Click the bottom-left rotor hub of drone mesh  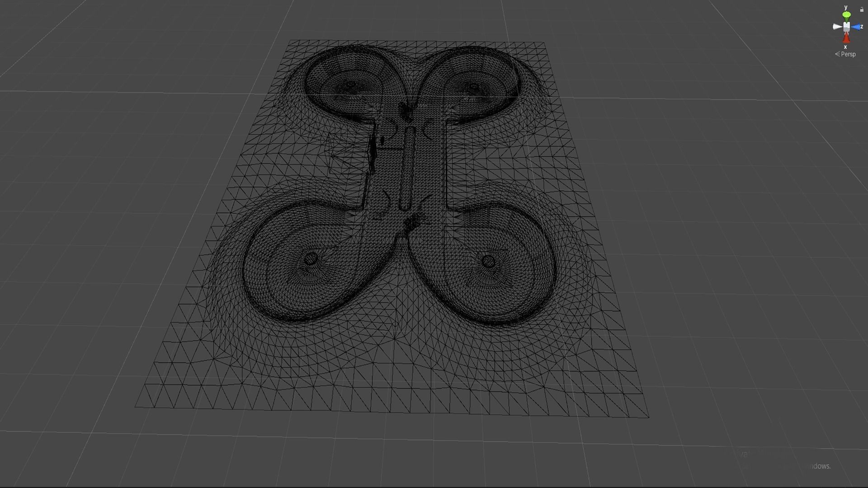(x=311, y=259)
